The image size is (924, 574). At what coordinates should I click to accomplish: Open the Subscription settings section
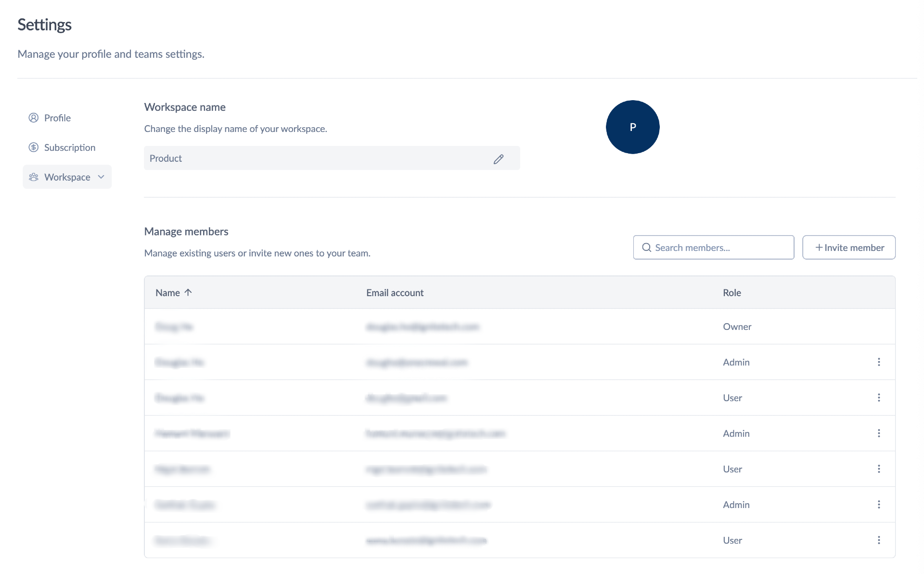62,147
